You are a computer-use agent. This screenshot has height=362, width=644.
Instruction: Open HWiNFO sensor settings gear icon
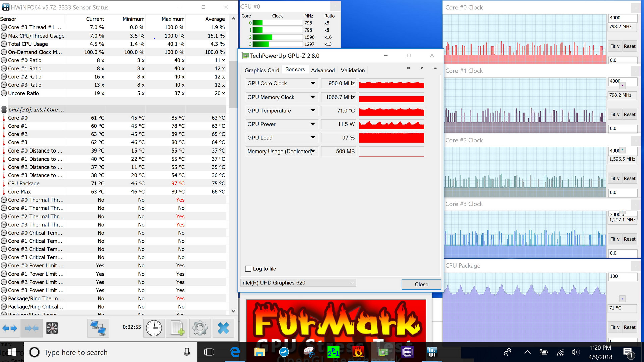pyautogui.click(x=200, y=328)
